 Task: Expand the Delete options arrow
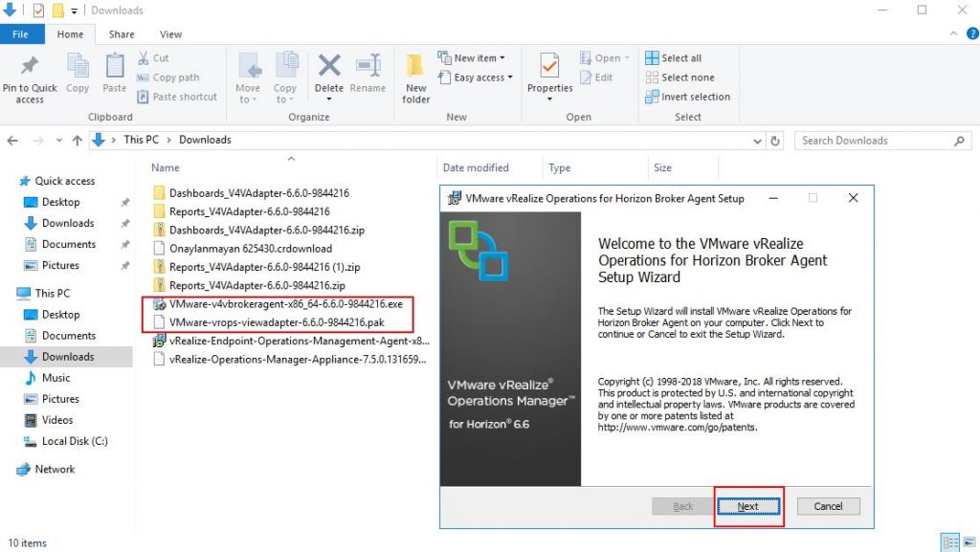329,99
